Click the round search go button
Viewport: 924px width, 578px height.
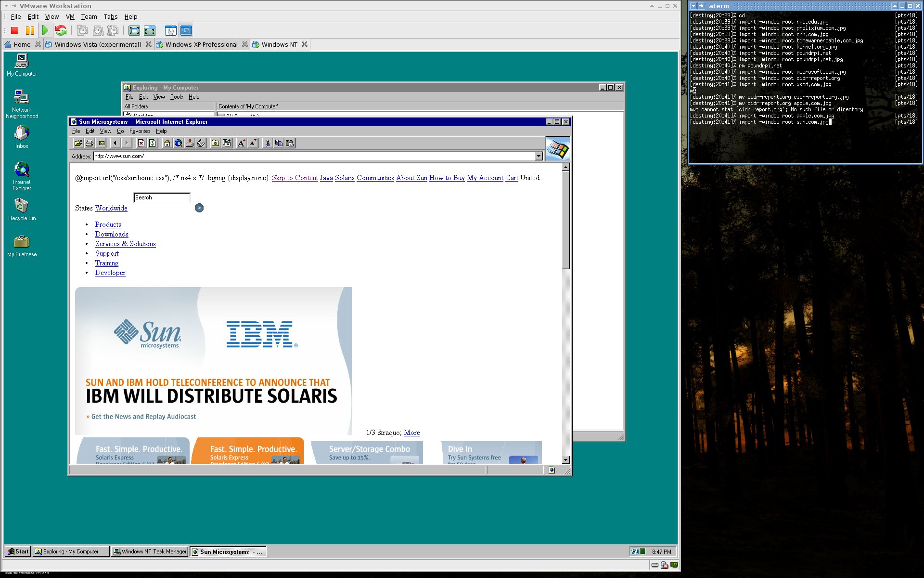click(x=199, y=208)
